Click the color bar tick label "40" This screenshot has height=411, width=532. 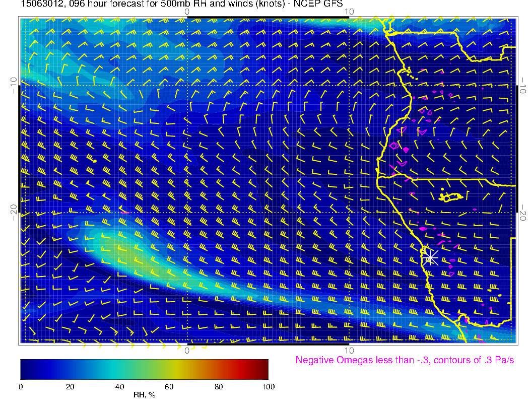pos(119,387)
